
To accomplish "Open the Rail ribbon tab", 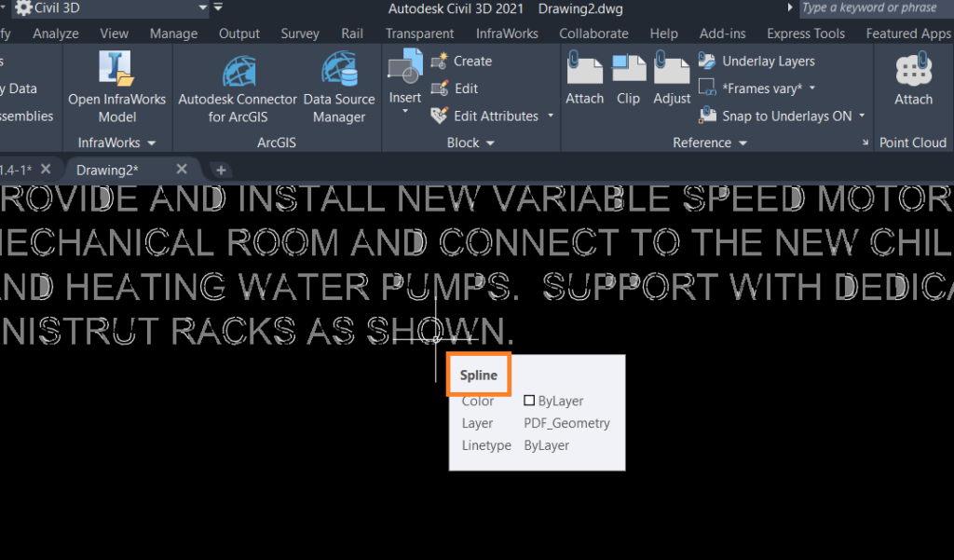I will tap(351, 34).
